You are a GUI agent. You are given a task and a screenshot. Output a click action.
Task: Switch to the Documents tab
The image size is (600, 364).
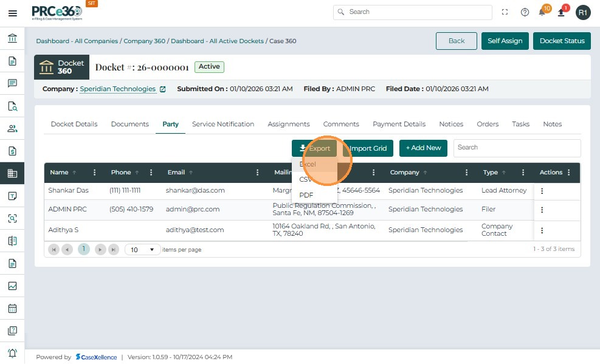pos(129,124)
